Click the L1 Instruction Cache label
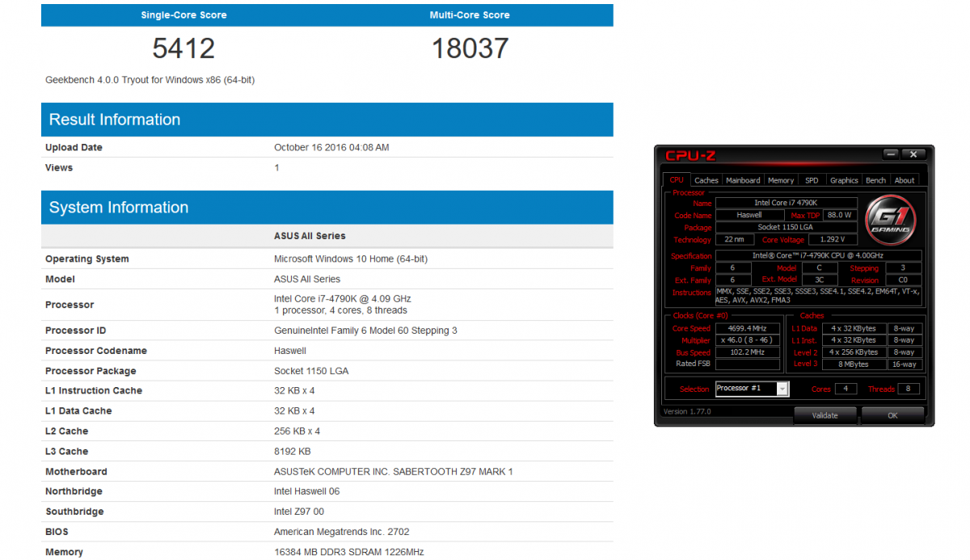This screenshot has height=560, width=970. [x=94, y=391]
